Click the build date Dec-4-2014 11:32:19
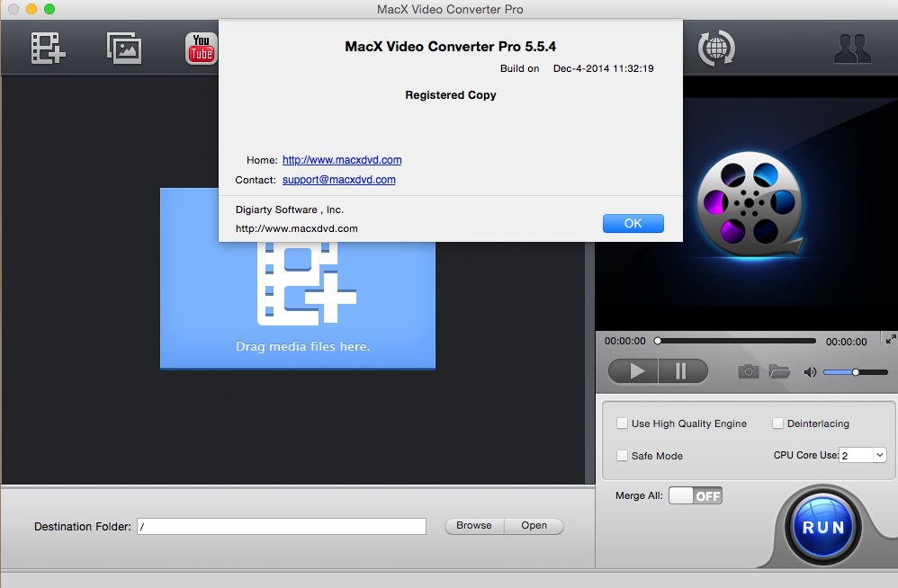 point(603,68)
